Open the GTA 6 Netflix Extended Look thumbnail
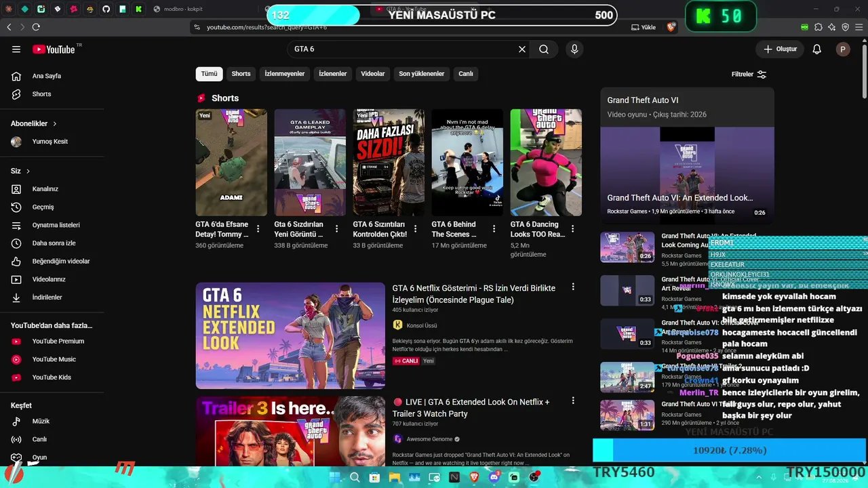 [290, 335]
